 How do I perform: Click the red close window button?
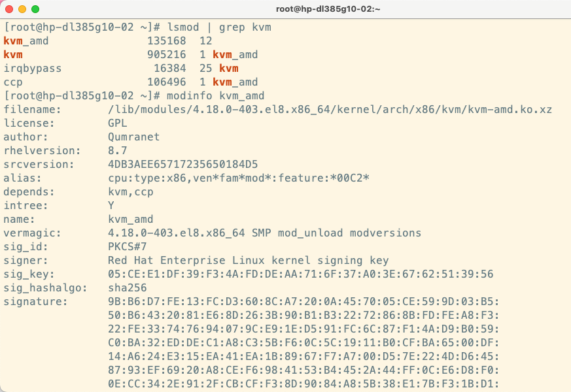9,10
